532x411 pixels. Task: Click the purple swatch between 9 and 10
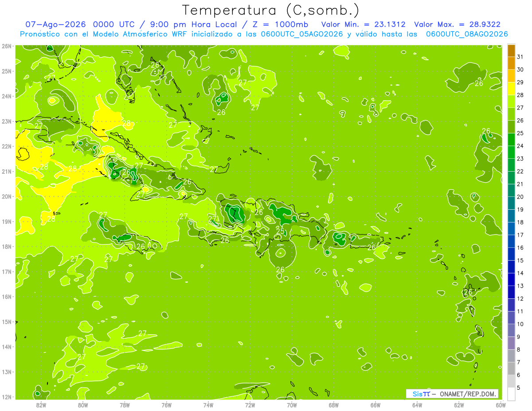pos(511,331)
